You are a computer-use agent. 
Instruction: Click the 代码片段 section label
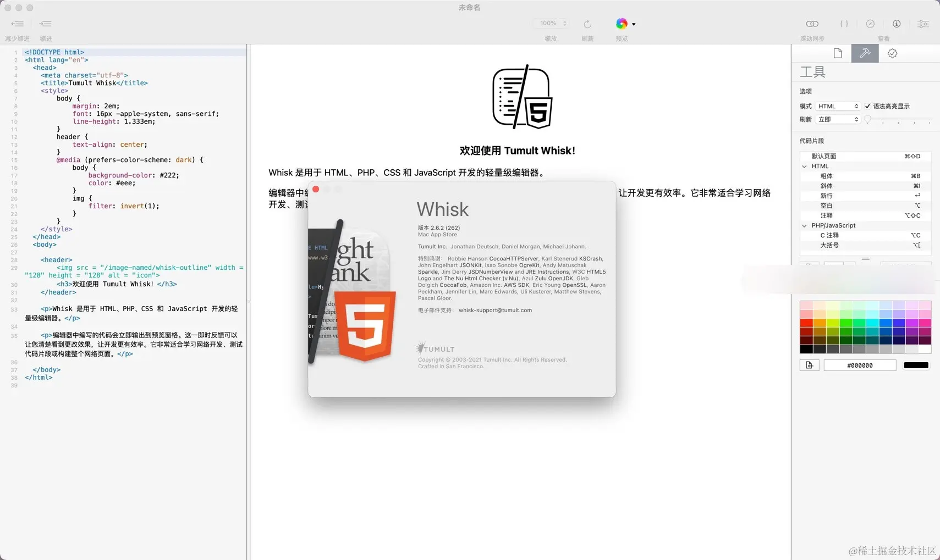812,141
